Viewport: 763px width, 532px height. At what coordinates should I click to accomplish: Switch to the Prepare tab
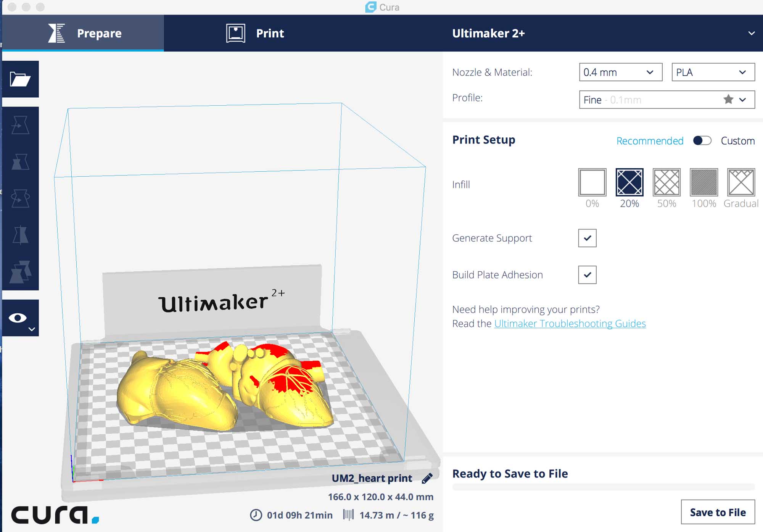[83, 33]
